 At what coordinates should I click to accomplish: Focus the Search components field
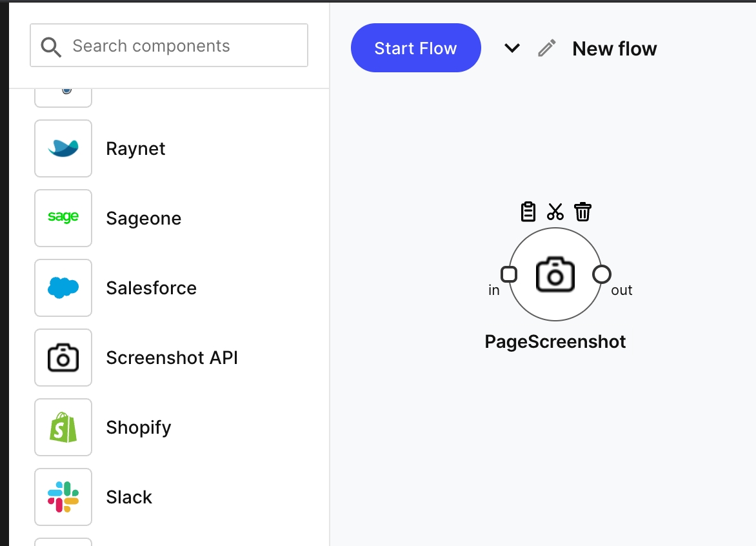coord(169,46)
